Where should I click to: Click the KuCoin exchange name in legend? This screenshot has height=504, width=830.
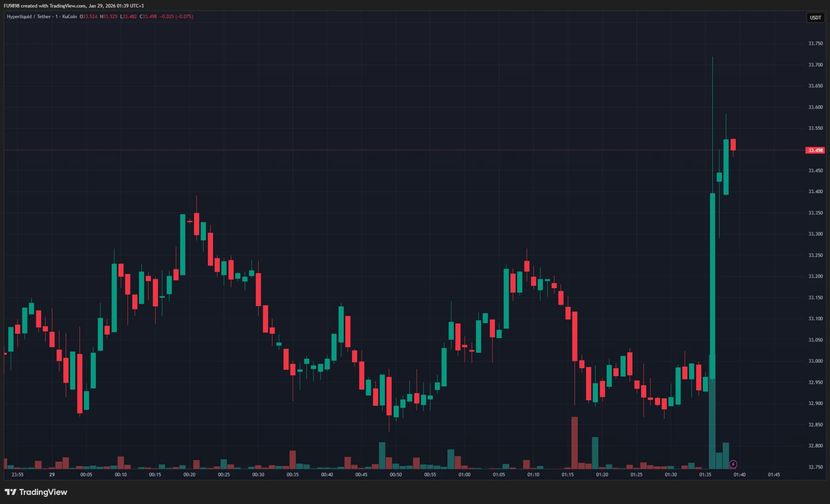click(69, 16)
